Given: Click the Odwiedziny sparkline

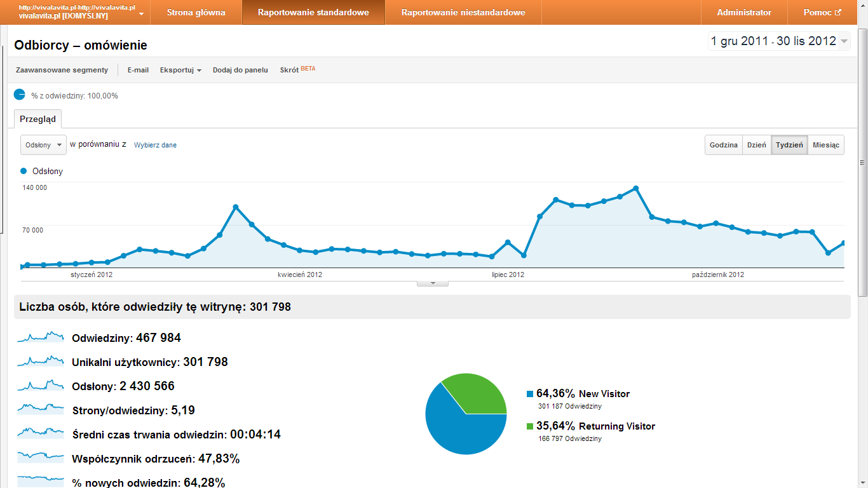Looking at the screenshot, I should point(41,337).
